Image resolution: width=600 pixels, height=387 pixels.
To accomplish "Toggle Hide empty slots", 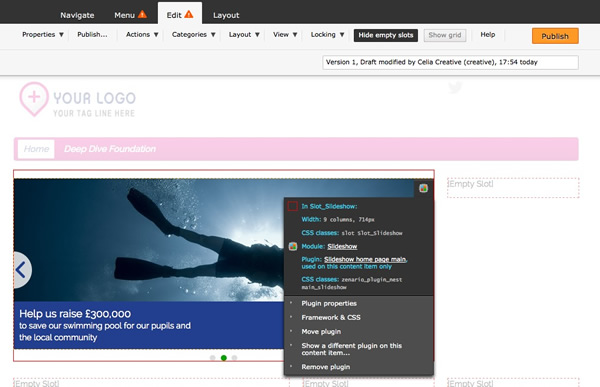I will coord(386,35).
